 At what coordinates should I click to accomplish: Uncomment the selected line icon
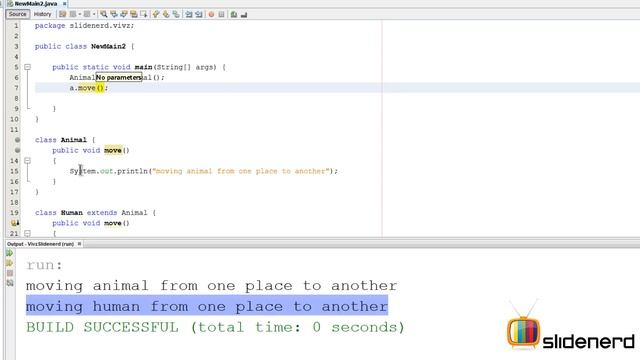pos(244,14)
